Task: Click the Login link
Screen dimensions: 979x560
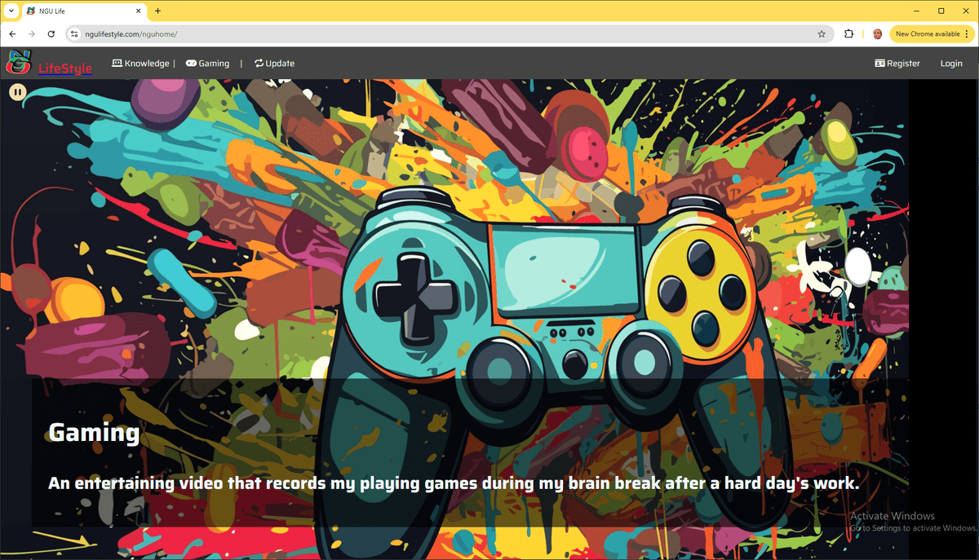Action: [951, 64]
